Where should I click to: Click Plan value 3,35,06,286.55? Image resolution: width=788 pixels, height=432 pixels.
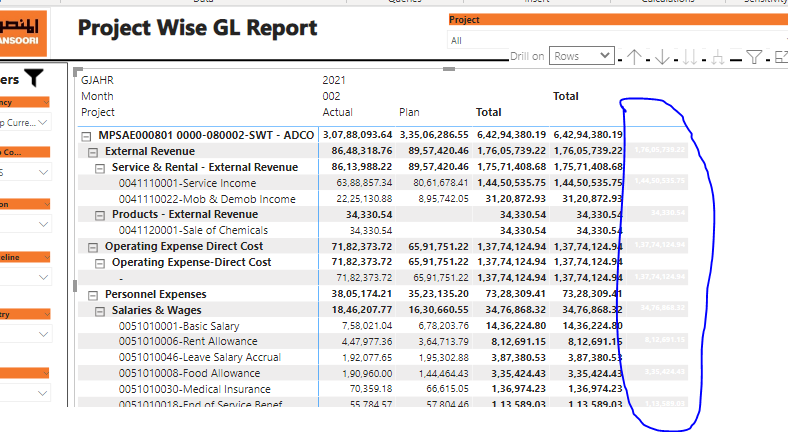[434, 135]
